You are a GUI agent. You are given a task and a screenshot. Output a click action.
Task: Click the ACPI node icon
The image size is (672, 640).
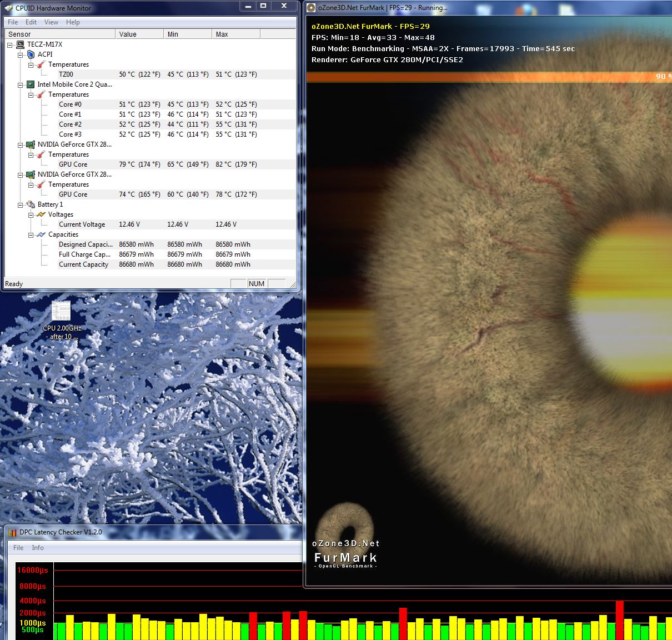click(31, 54)
